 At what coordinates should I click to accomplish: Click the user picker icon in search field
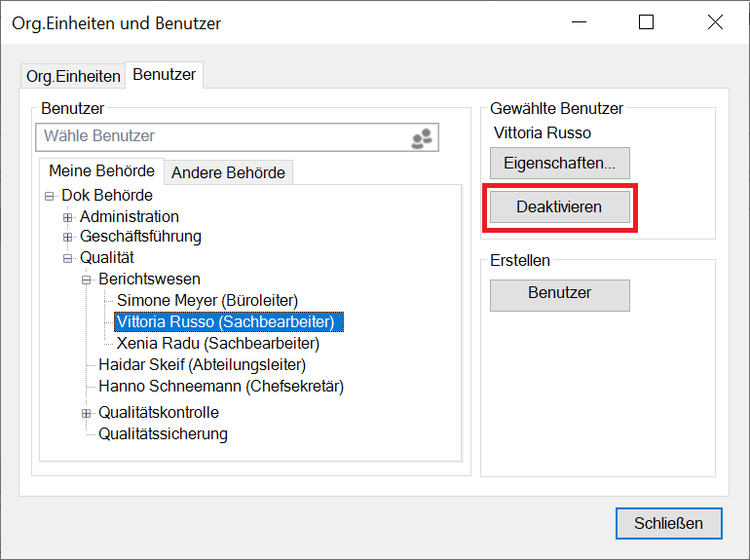tap(421, 138)
